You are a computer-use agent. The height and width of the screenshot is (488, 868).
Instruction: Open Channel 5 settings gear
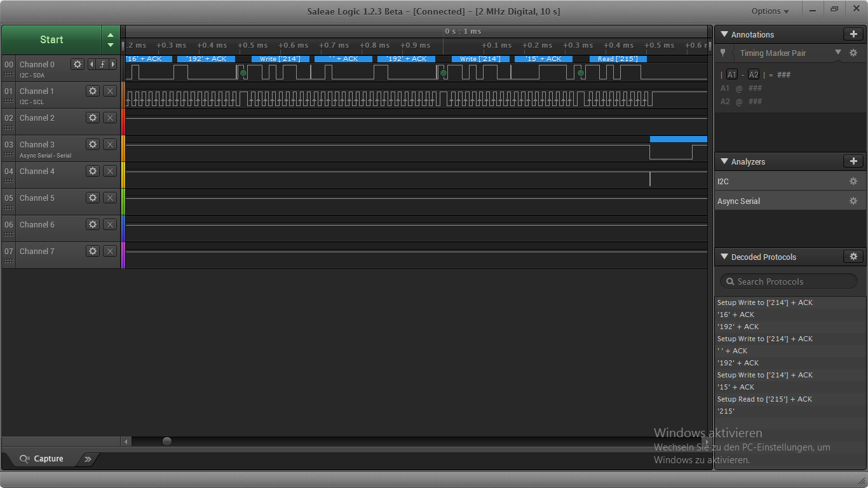93,198
